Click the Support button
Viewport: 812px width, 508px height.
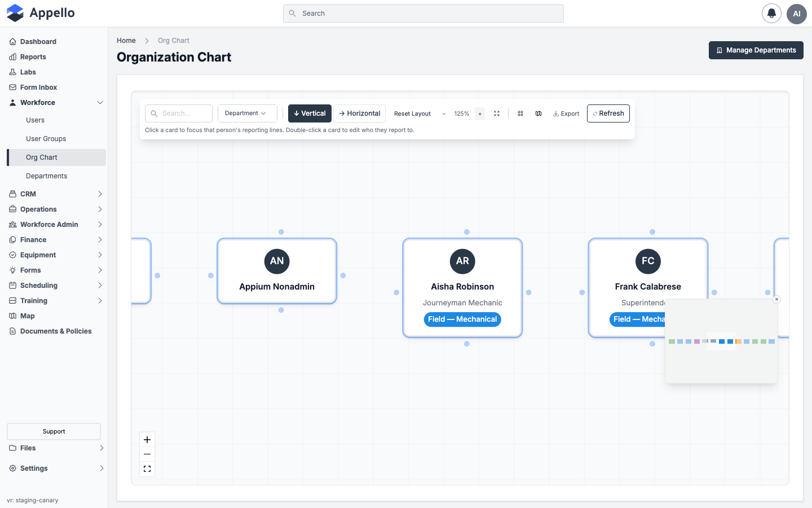54,432
